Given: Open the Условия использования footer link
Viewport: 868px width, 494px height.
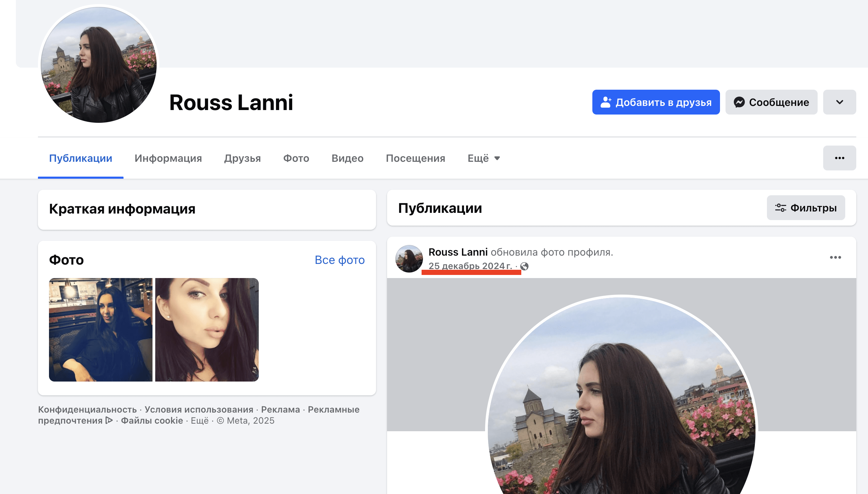Looking at the screenshot, I should pos(199,409).
